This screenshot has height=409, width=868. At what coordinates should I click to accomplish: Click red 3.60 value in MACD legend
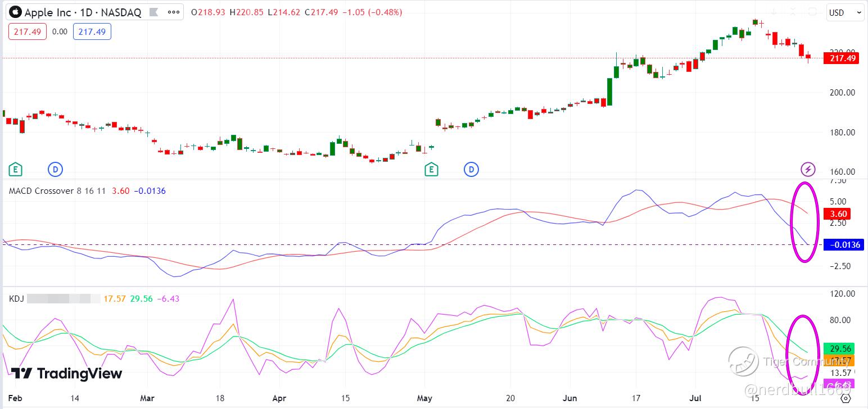click(120, 191)
